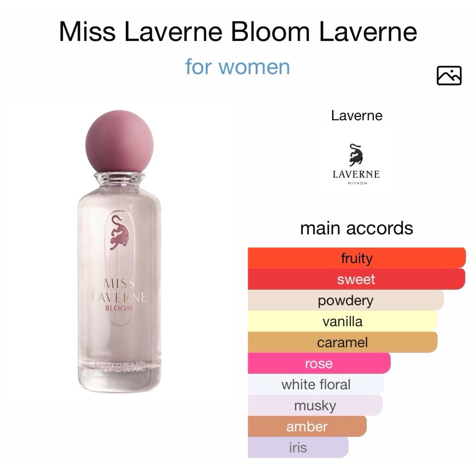Select the sweet accord bar
This screenshot has width=476, height=476.
click(x=356, y=279)
